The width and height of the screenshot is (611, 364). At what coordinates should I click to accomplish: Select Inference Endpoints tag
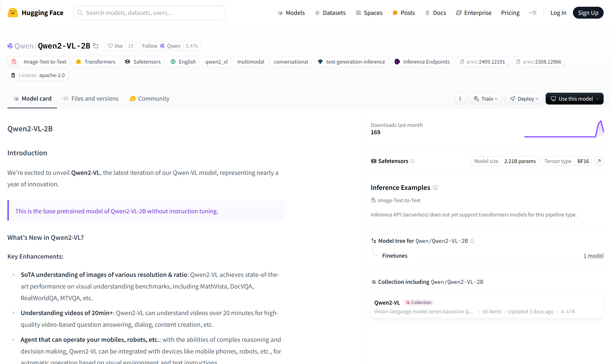coord(422,62)
